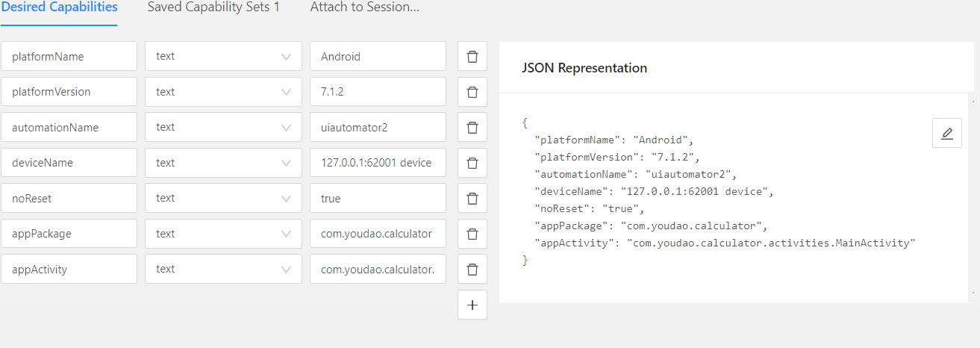Delete the deviceName capability row
Viewport: 980px width, 348px height.
click(x=472, y=163)
